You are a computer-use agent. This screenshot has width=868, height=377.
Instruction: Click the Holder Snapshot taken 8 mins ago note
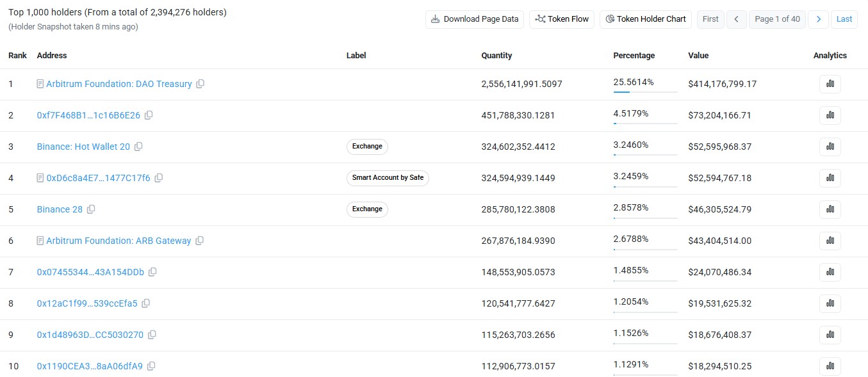(x=73, y=27)
